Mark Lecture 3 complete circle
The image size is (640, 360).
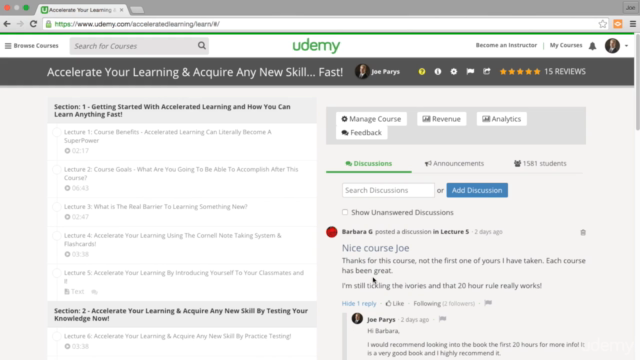pos(57,207)
